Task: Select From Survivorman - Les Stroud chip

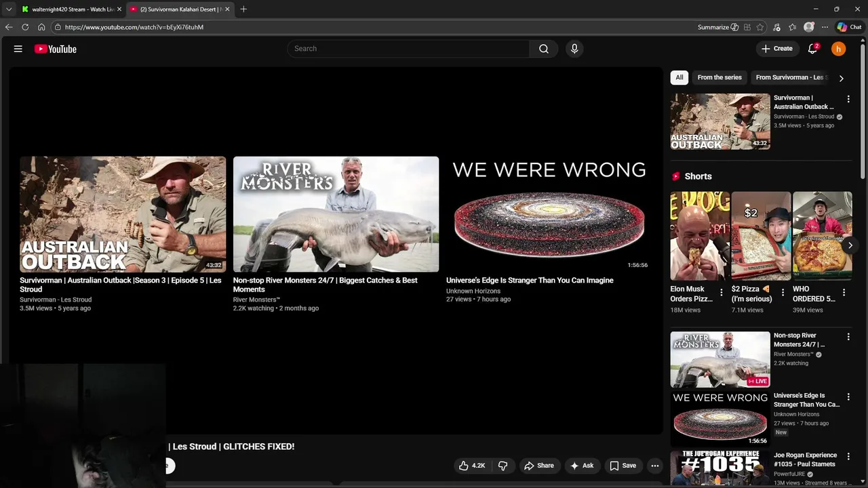Action: [x=791, y=77]
